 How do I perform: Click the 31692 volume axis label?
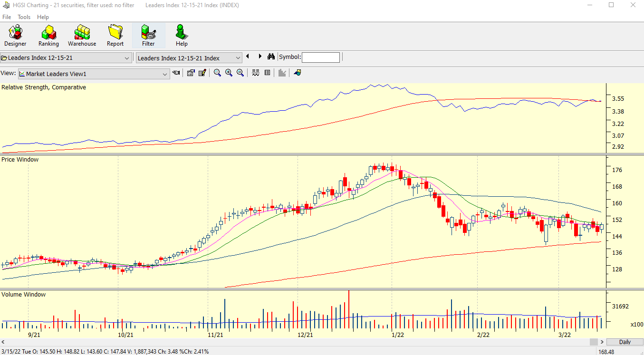coord(621,307)
